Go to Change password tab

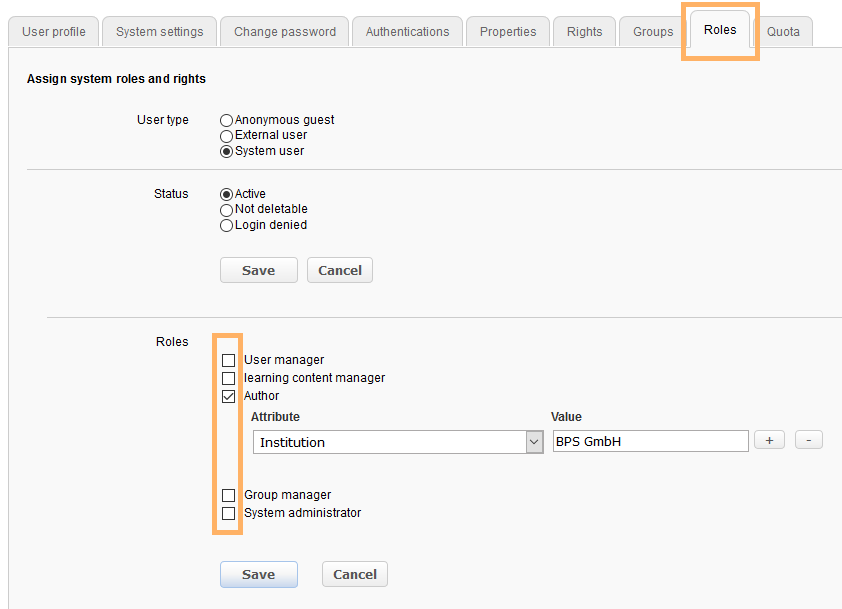(285, 32)
